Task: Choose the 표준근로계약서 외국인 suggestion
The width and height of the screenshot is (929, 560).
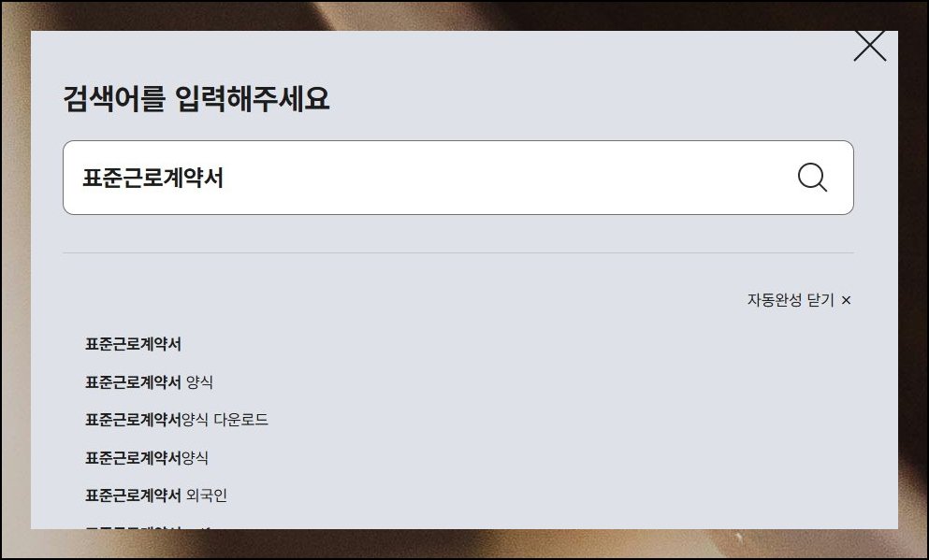Action: [156, 495]
